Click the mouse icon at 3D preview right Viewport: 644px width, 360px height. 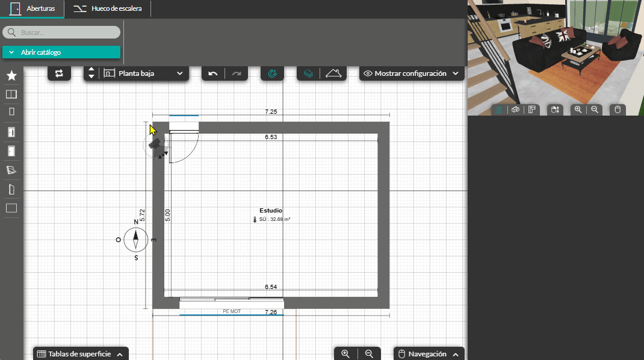click(618, 110)
